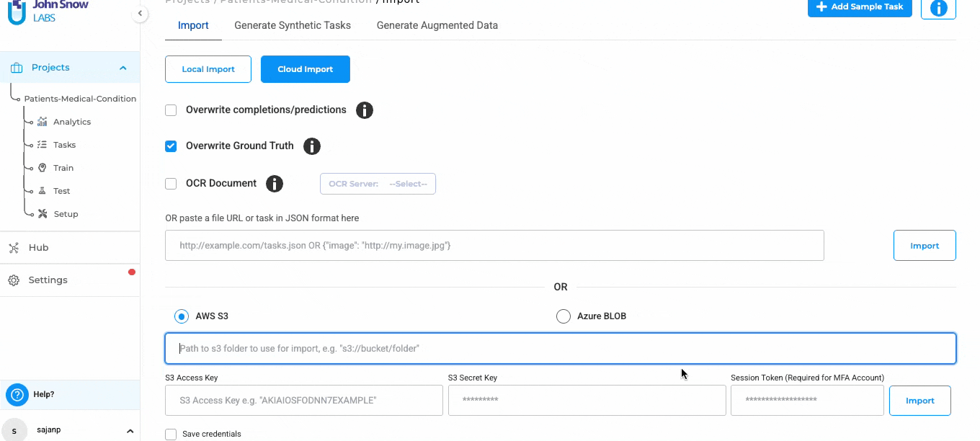980x441 pixels.
Task: Uncheck the Overwrite Ground Truth checkbox
Action: tap(171, 146)
